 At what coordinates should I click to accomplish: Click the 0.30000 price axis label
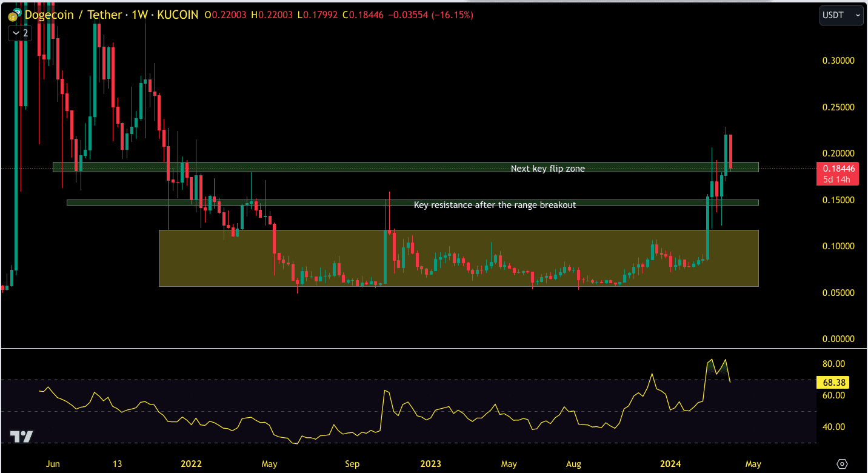[838, 61]
